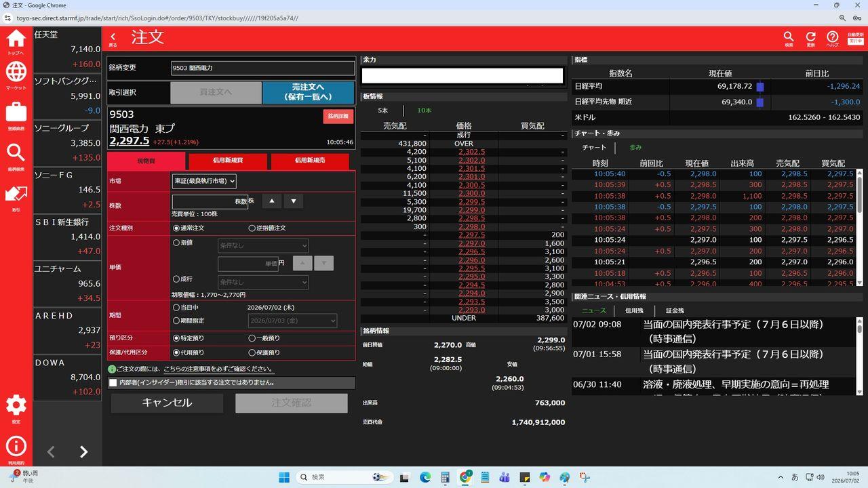Click the キャンセル button

167,403
